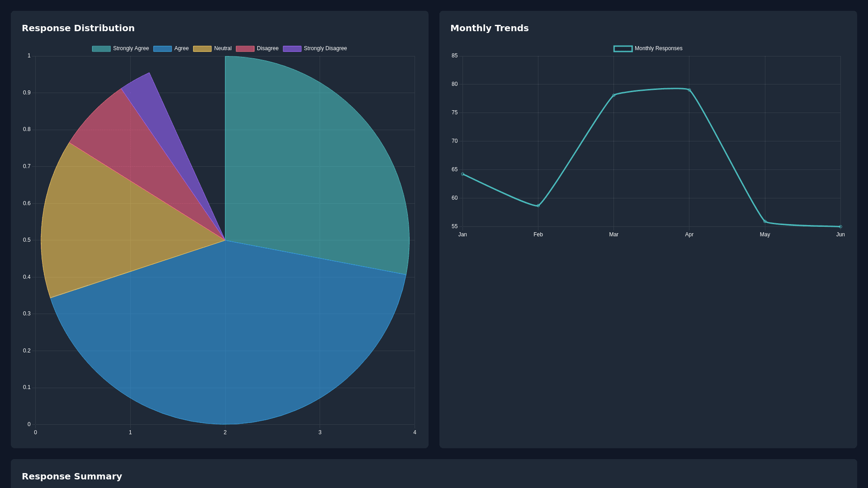Viewport: 868px width, 488px height.
Task: Click the Response Distribution heading
Action: tap(78, 28)
